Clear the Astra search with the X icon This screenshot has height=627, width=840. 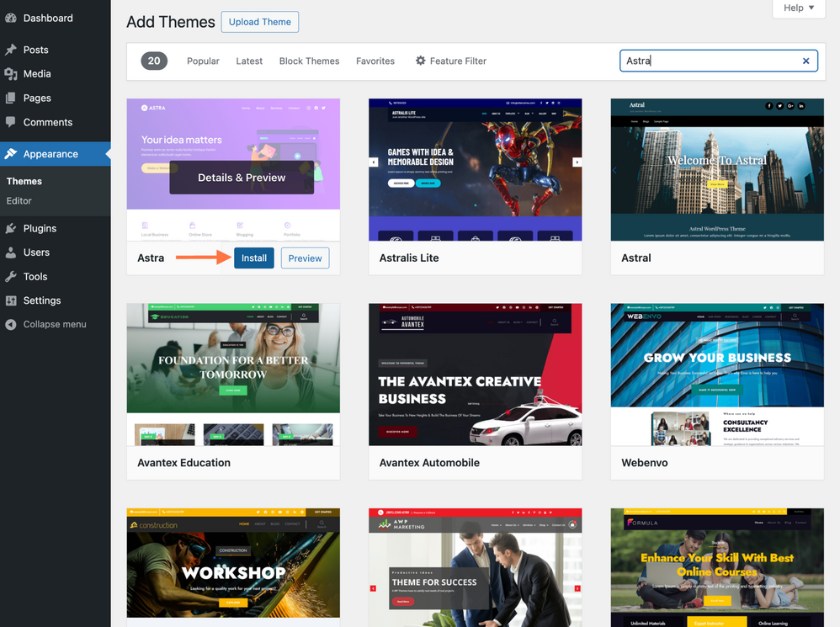click(x=805, y=61)
